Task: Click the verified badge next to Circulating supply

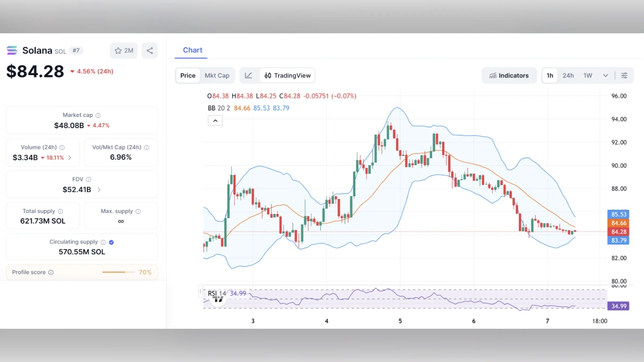Action: tap(111, 242)
